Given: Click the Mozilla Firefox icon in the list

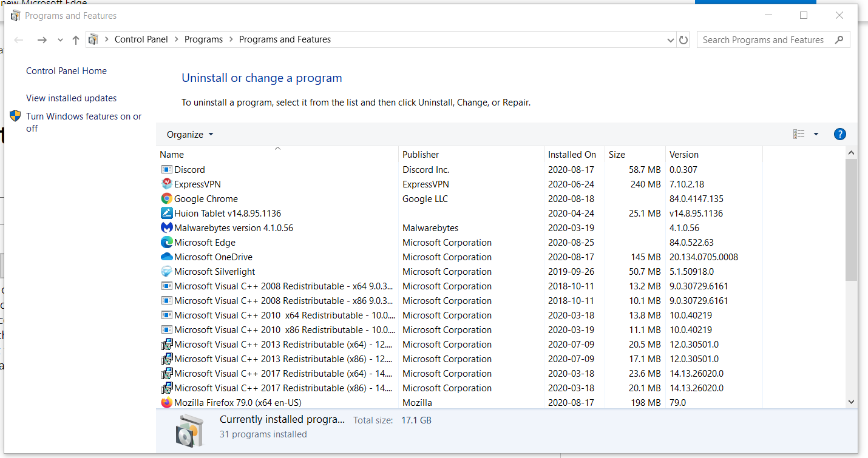Looking at the screenshot, I should click(167, 403).
